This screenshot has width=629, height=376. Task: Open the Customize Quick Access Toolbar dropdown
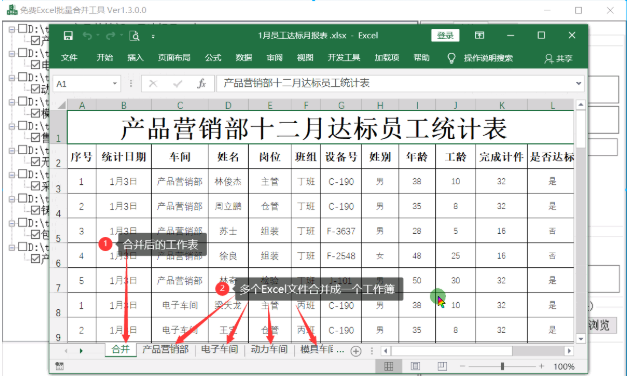pyautogui.click(x=153, y=37)
